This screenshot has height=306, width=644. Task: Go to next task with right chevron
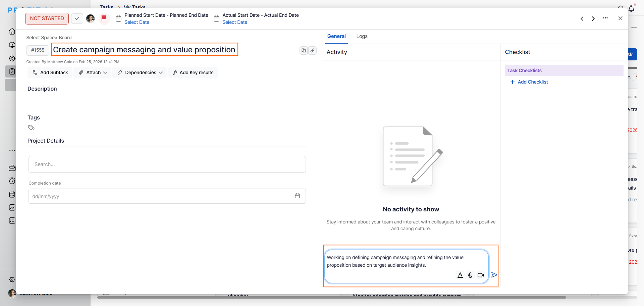click(593, 18)
